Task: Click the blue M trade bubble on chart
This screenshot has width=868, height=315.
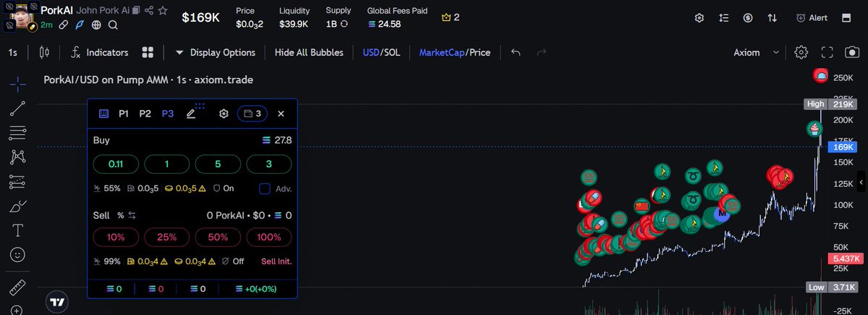Action: coord(721,214)
